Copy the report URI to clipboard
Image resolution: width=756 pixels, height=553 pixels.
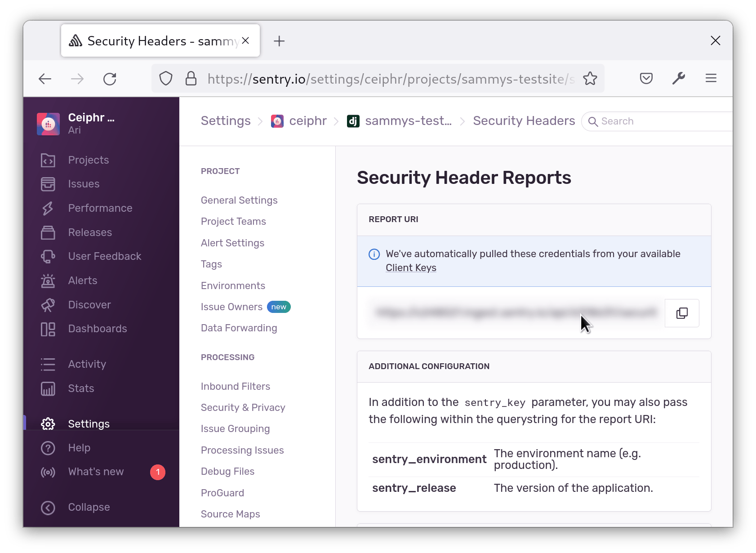pos(682,313)
